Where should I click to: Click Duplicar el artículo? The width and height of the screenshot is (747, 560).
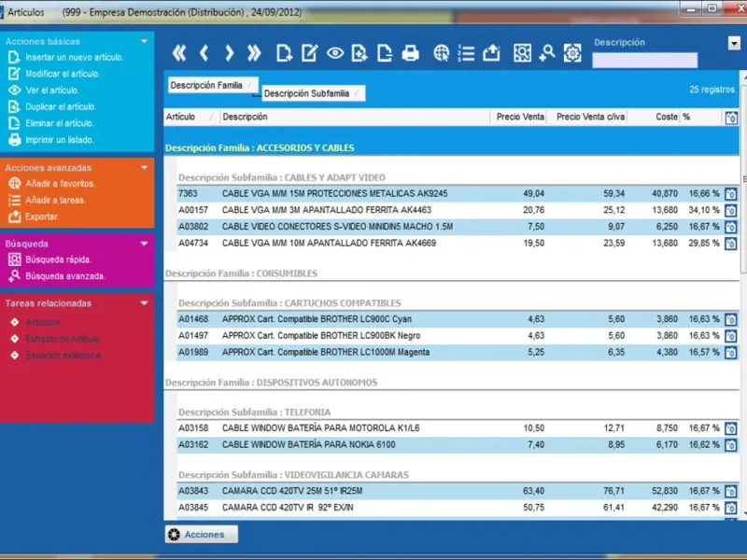[x=61, y=106]
